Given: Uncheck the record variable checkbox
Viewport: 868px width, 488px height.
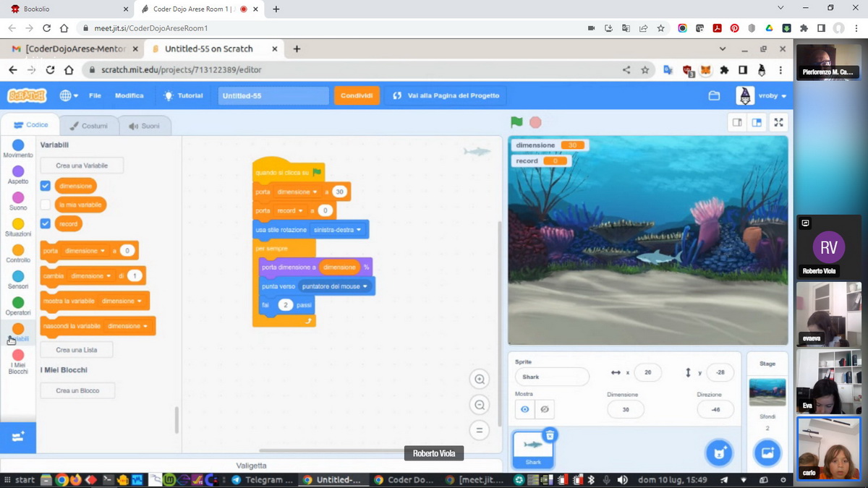Looking at the screenshot, I should [x=46, y=224].
